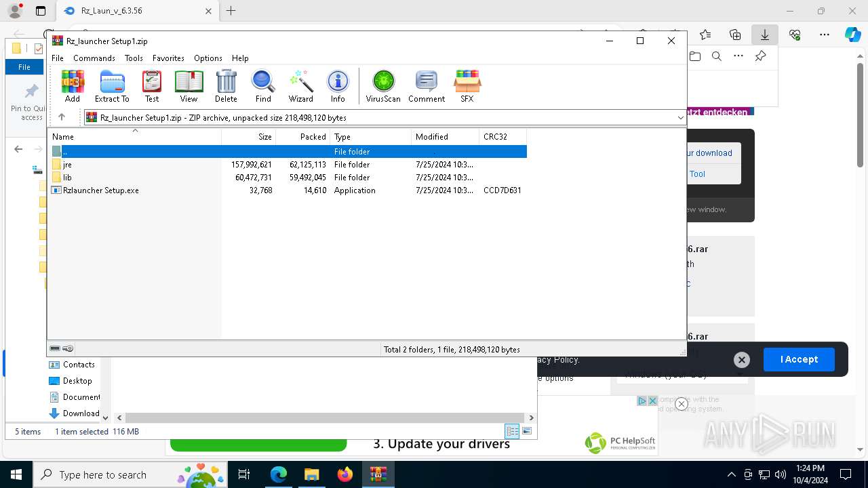This screenshot has width=868, height=488.
Task: Dismiss the cookie banner X icon
Action: pyautogui.click(x=742, y=360)
